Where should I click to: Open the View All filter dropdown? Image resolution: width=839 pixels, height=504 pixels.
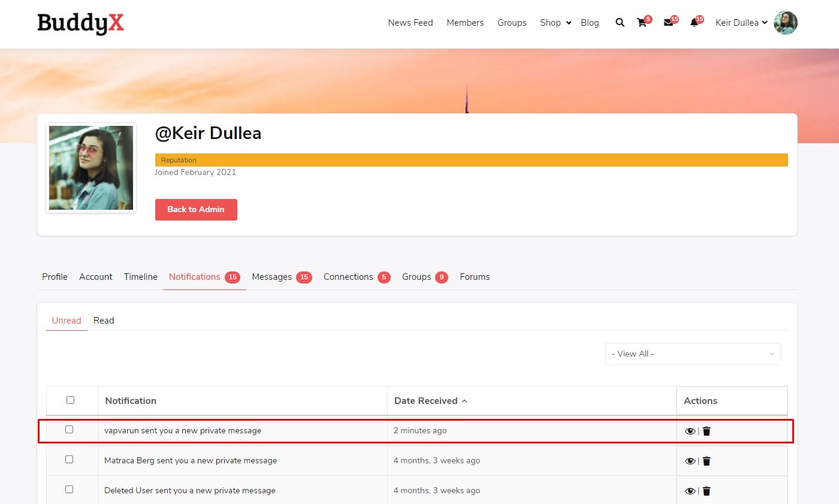(x=692, y=354)
